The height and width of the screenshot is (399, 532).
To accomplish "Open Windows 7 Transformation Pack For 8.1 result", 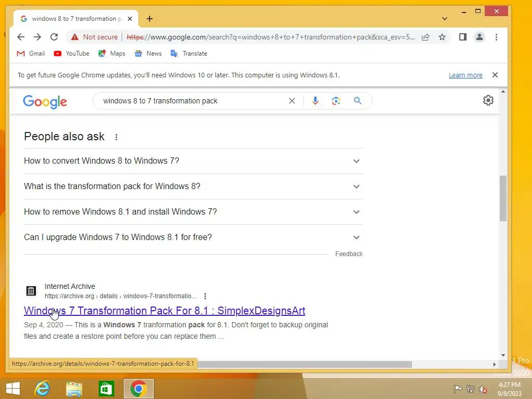I will [x=165, y=311].
